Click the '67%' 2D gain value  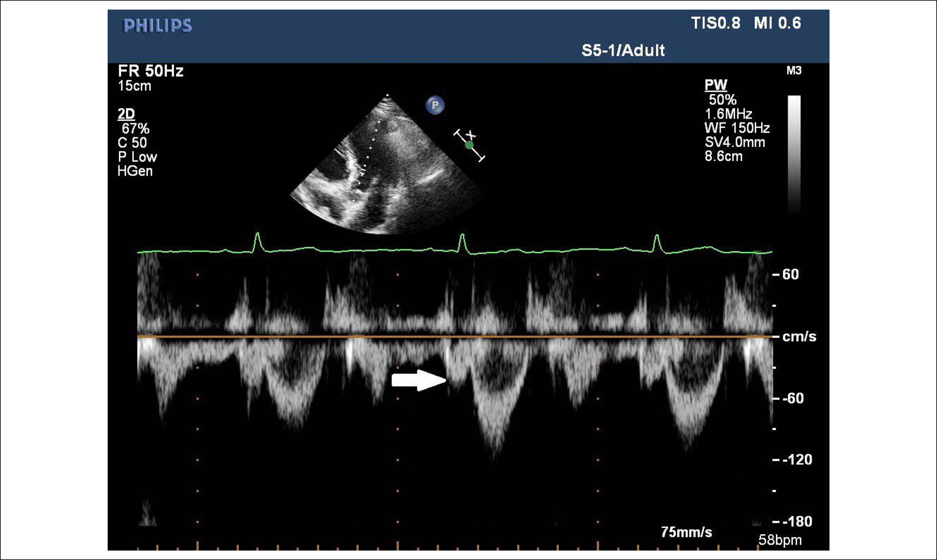[x=135, y=129]
